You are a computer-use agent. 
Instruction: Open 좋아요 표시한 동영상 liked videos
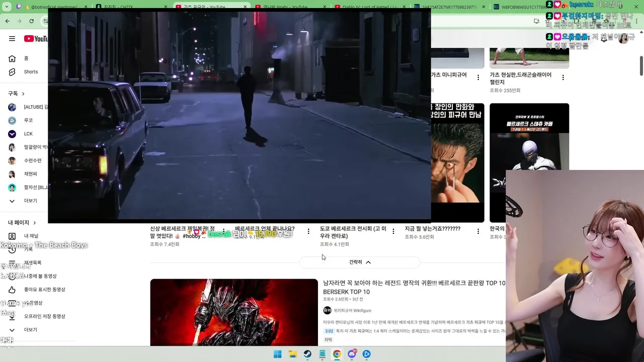[44, 290]
